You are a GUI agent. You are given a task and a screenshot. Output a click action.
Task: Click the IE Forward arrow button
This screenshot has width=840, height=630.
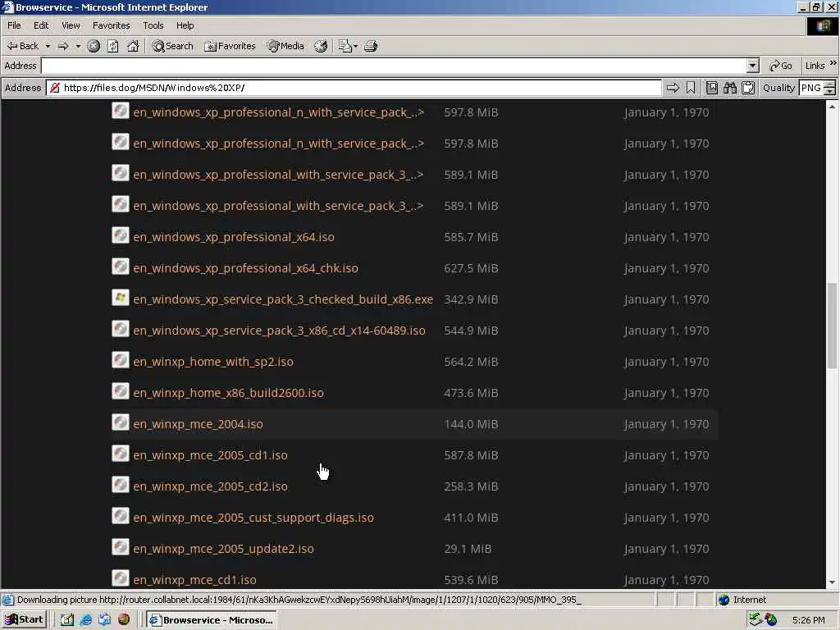coord(63,46)
